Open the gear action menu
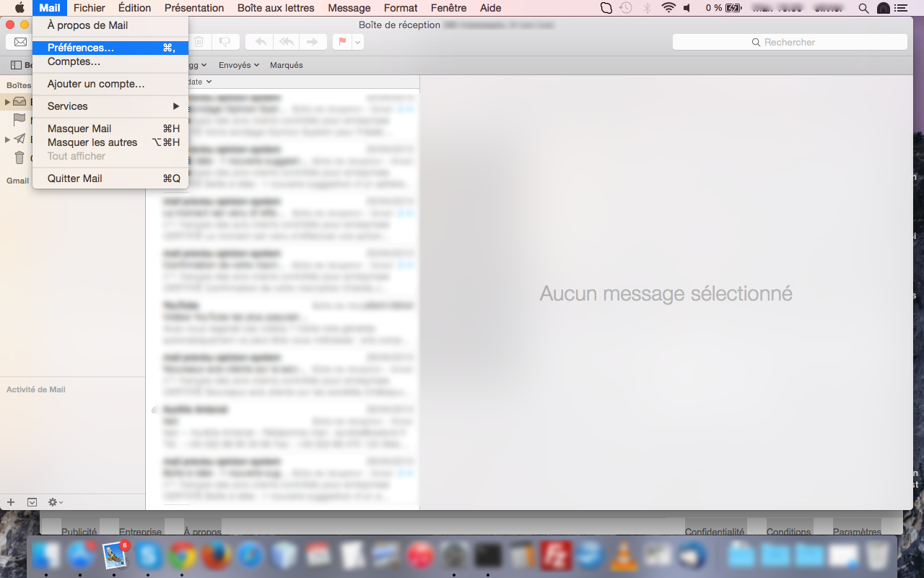 click(56, 501)
